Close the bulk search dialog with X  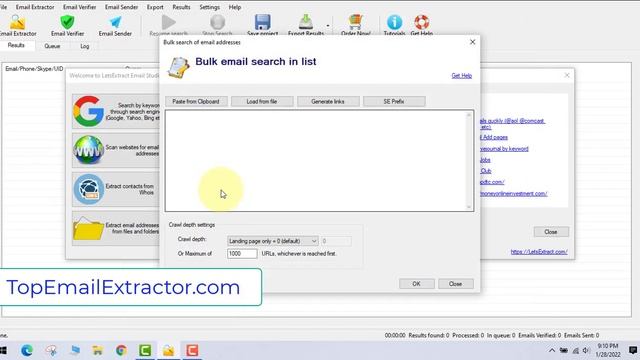tap(472, 42)
